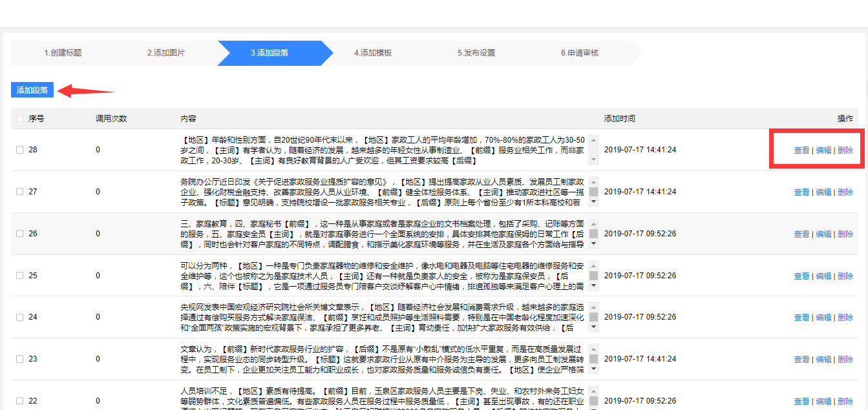868x410 pixels.
Task: Open 编辑 for paragraph 25
Action: coord(823,276)
